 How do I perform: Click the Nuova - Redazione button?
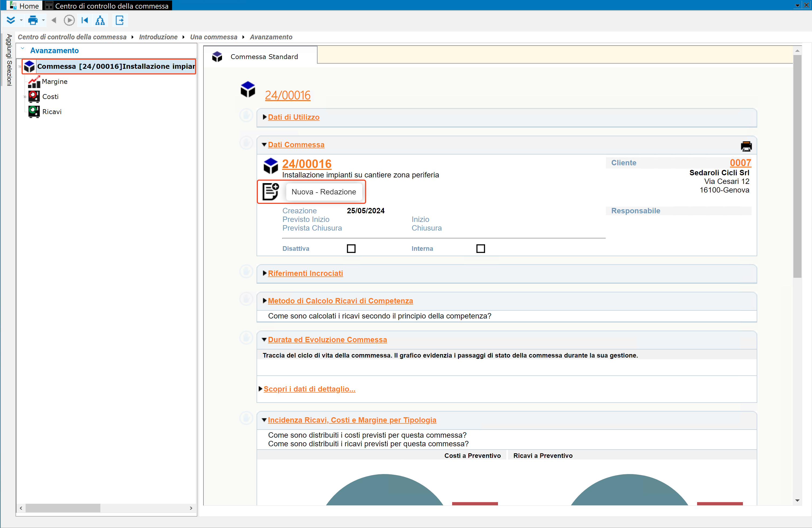coord(324,192)
